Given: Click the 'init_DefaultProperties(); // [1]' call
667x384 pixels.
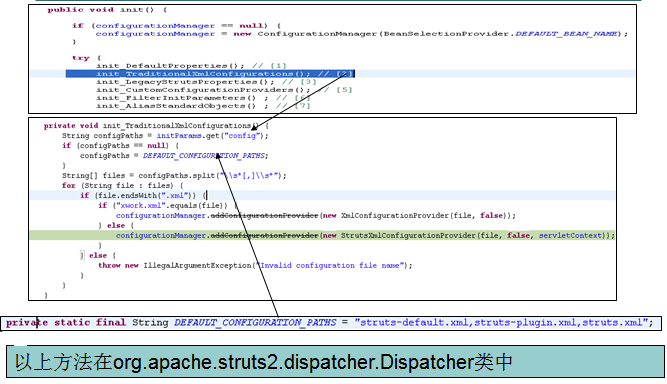Looking at the screenshot, I should pos(191,65).
